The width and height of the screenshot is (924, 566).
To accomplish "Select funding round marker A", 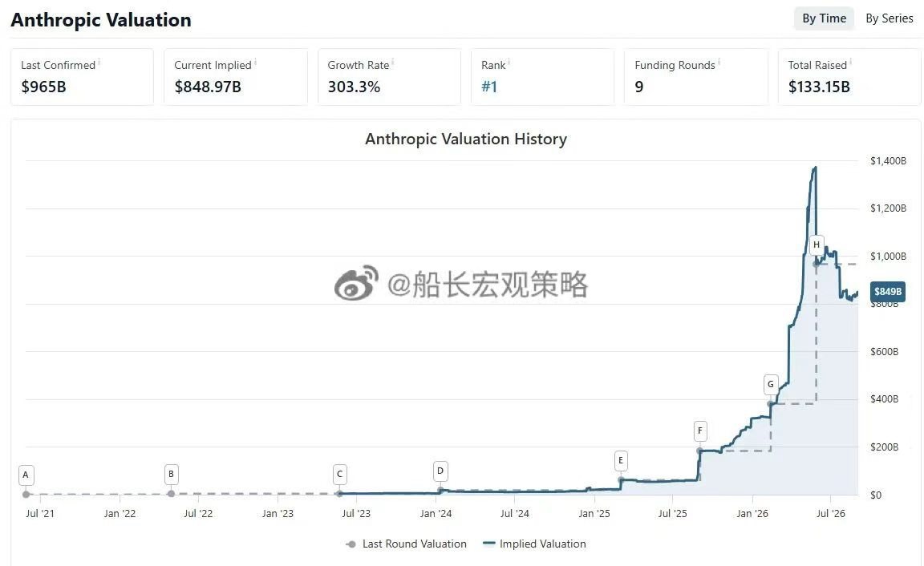I will [x=26, y=475].
